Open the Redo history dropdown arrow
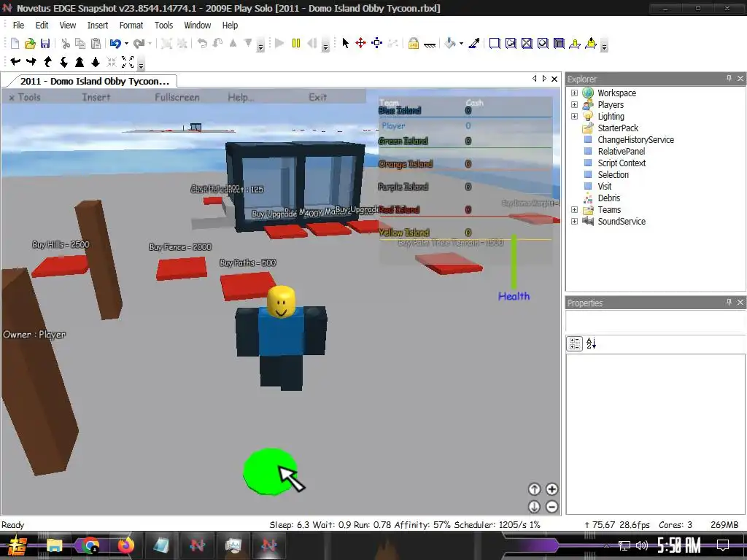Screen dimensions: 747x560 (150, 44)
